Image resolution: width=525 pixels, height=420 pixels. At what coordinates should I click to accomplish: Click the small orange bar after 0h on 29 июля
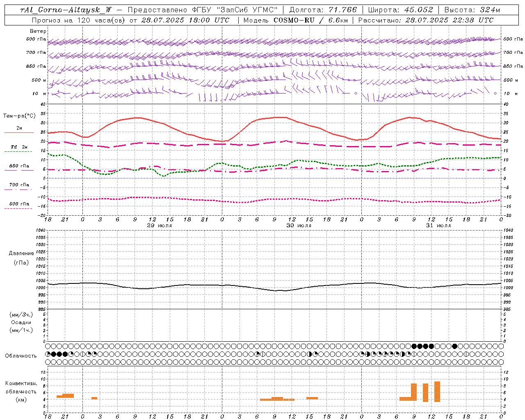tap(94, 398)
